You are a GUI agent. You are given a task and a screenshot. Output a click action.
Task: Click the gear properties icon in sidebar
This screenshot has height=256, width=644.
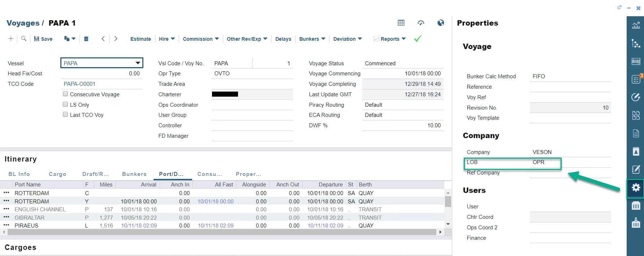pyautogui.click(x=636, y=188)
